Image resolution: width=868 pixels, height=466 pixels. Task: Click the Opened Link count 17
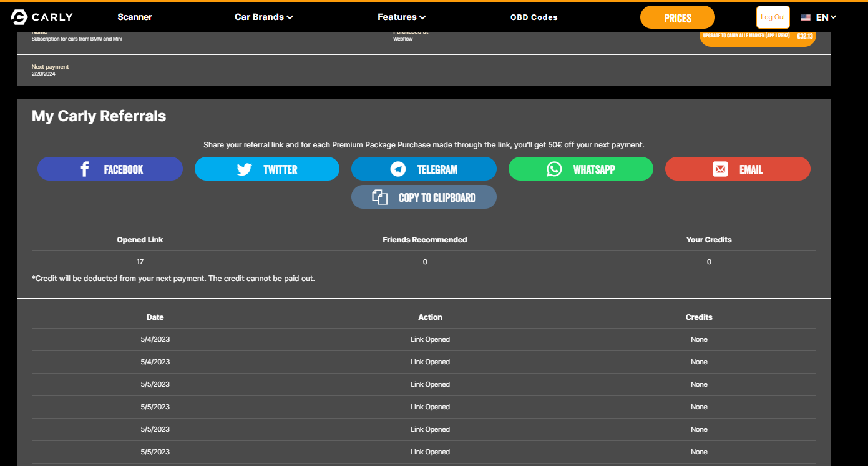(140, 262)
